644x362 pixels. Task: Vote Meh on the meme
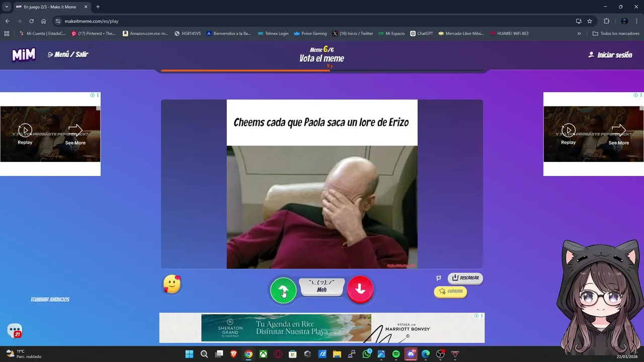322,287
